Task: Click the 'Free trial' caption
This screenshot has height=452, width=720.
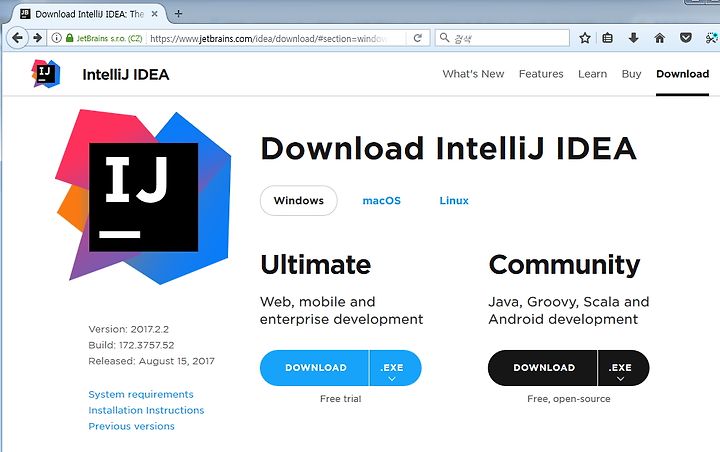Action: tap(341, 399)
